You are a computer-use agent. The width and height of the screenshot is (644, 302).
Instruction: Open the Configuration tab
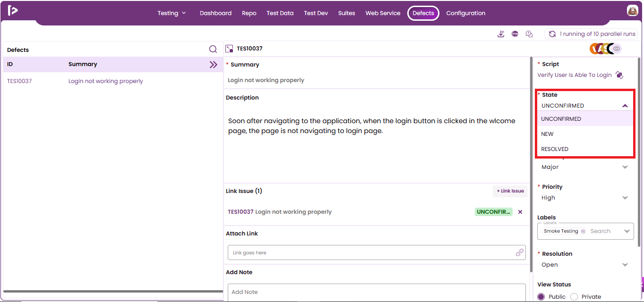[x=466, y=13]
